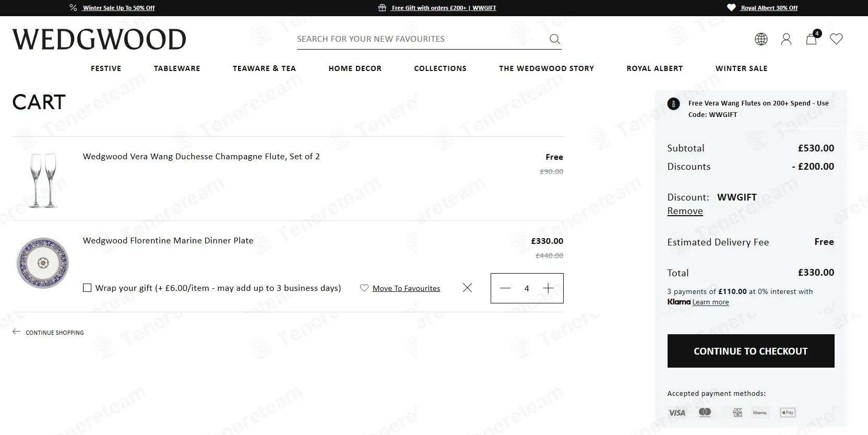Increase Dinner Plate quantity with plus

click(548, 288)
